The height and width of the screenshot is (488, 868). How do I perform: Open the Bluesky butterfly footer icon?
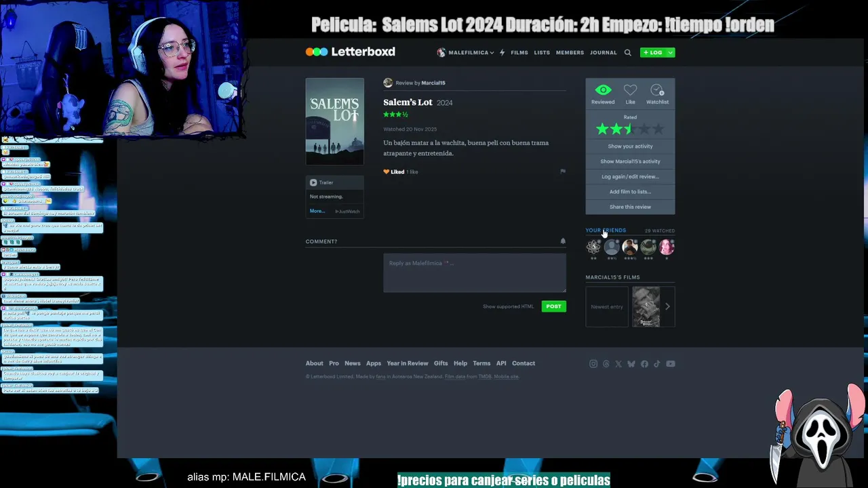pyautogui.click(x=631, y=364)
